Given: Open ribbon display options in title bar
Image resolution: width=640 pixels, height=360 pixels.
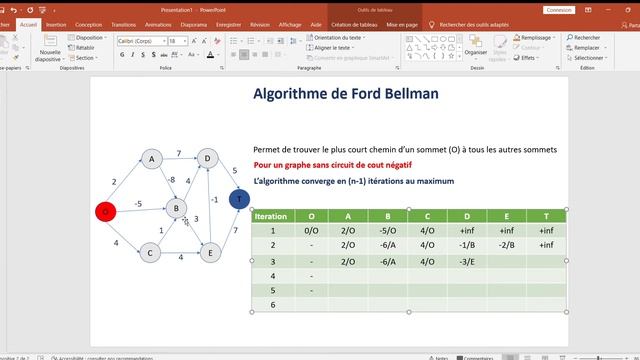Looking at the screenshot, I should point(588,10).
